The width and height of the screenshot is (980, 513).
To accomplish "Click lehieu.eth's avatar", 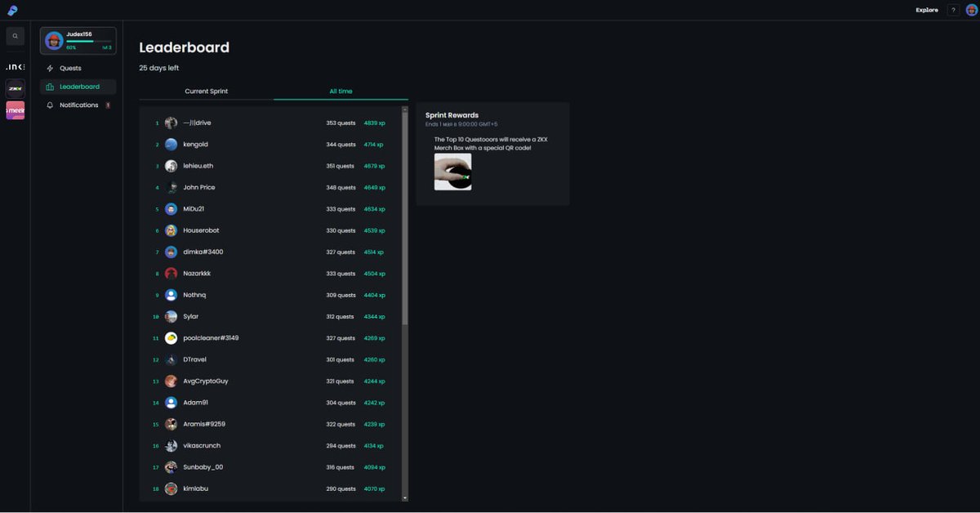I will tap(171, 166).
